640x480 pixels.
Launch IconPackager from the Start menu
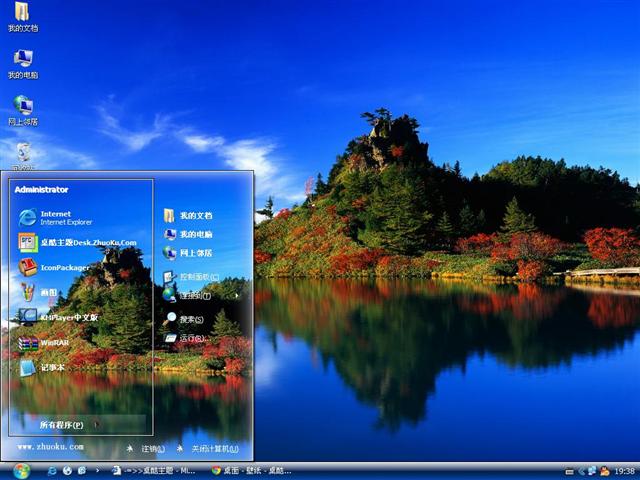coord(54,268)
